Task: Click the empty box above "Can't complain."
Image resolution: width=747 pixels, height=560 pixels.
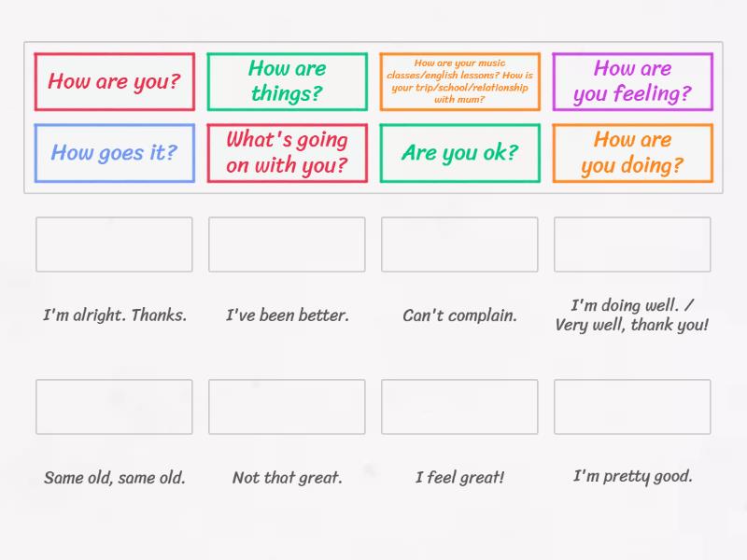Action: (459, 245)
